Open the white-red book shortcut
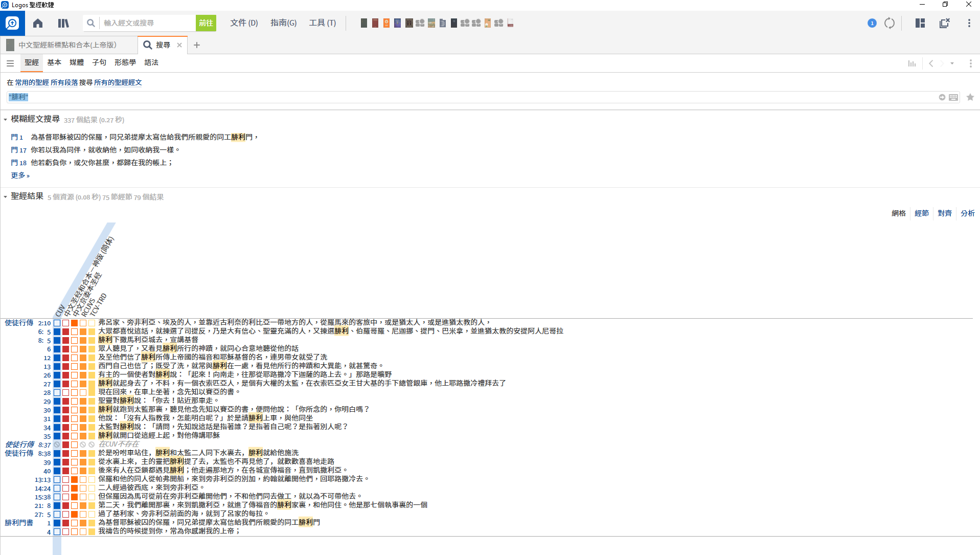The image size is (980, 555). (510, 23)
